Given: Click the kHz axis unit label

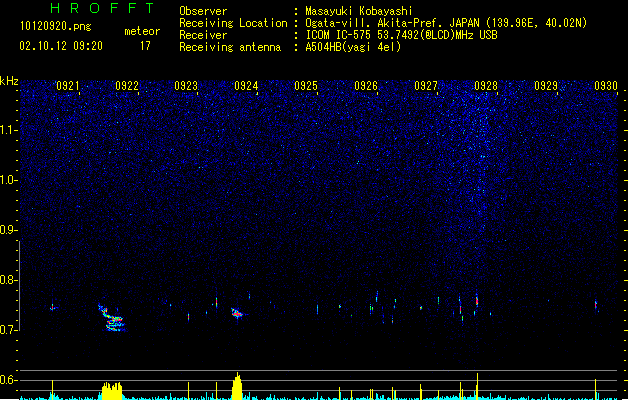Looking at the screenshot, I should click(9, 81).
